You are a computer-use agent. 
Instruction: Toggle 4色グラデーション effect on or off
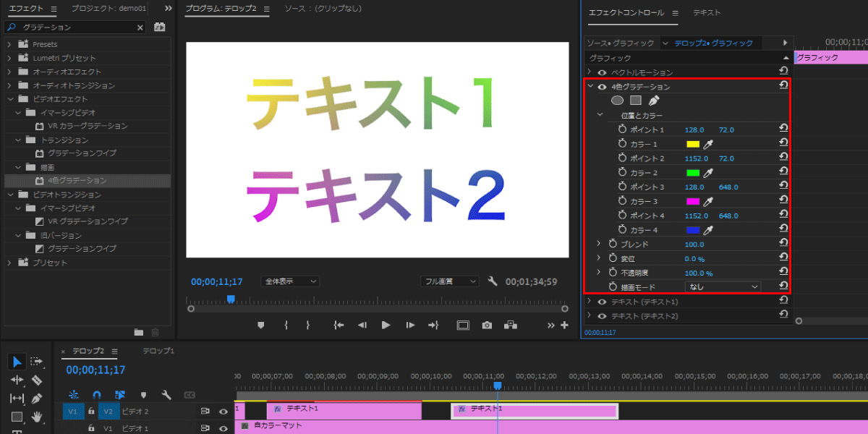coord(601,87)
